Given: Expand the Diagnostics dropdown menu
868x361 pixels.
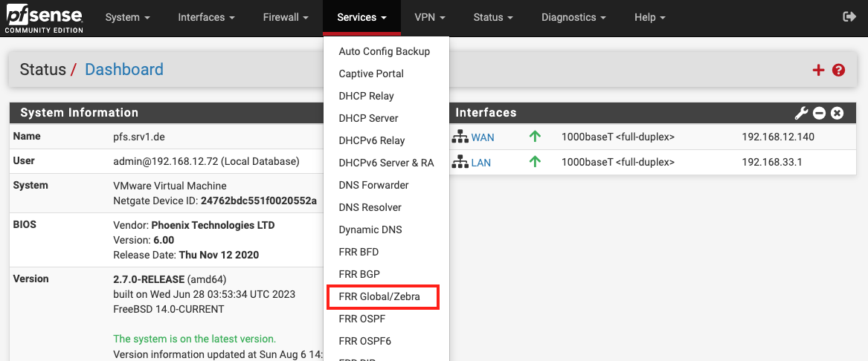Looking at the screenshot, I should coord(573,17).
